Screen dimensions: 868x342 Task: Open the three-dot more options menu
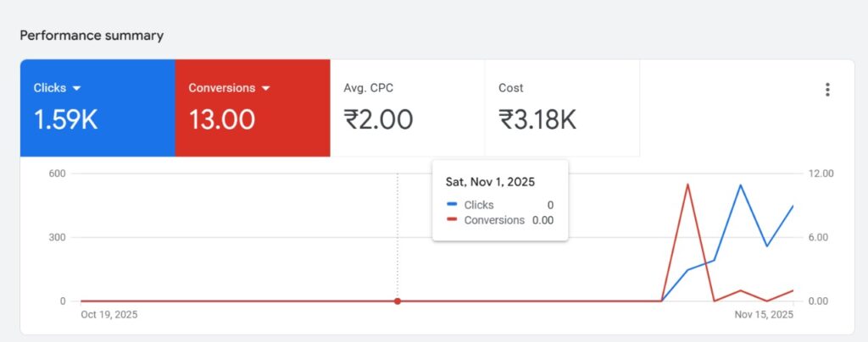click(x=827, y=90)
